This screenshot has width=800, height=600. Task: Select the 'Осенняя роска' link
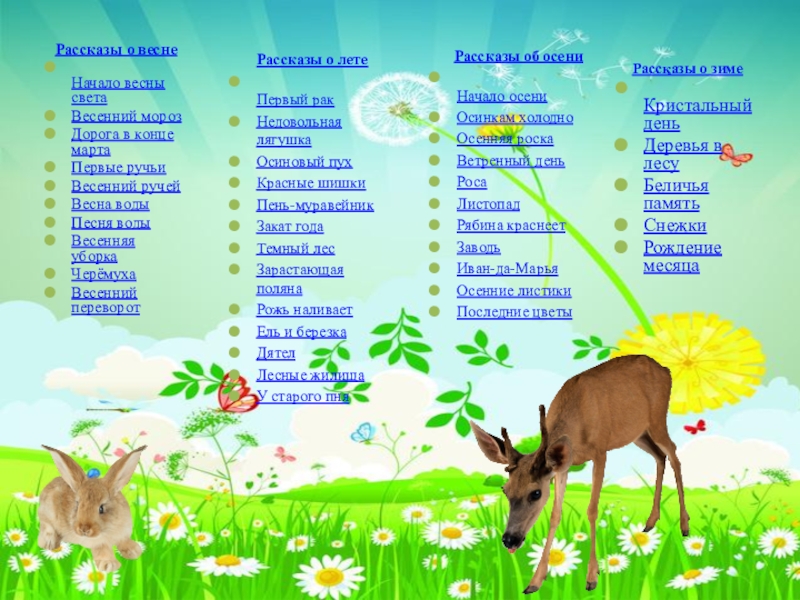point(505,139)
